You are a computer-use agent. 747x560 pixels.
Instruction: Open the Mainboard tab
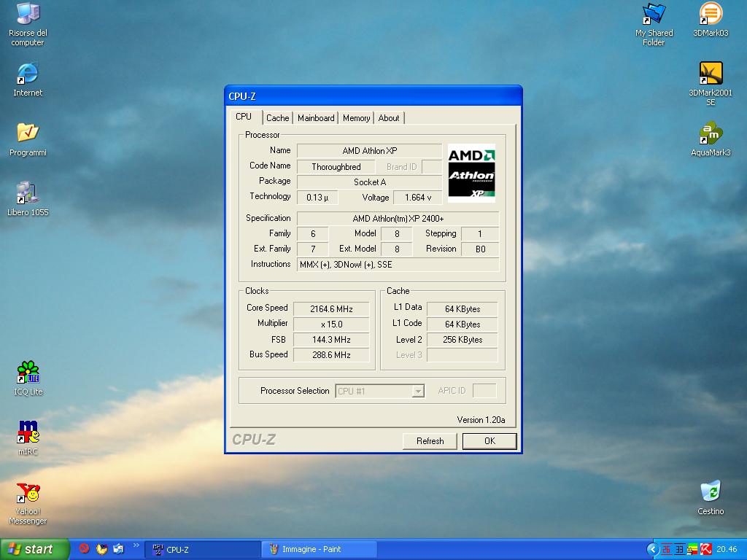pos(316,118)
